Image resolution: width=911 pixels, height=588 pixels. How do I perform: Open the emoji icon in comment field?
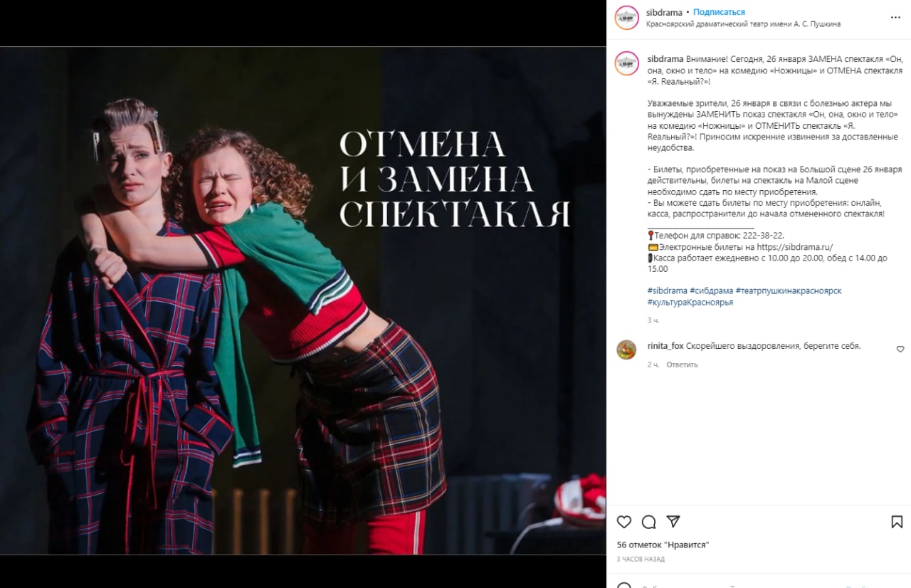[624, 586]
